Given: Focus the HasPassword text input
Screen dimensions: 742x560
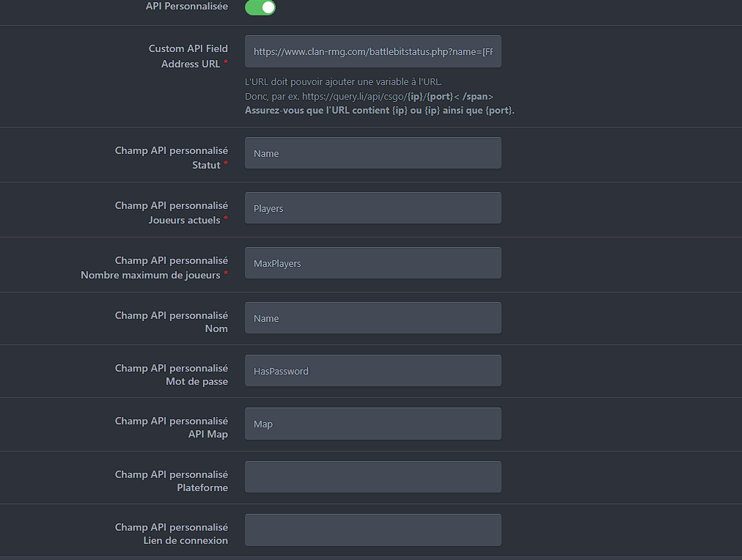Looking at the screenshot, I should tap(372, 371).
